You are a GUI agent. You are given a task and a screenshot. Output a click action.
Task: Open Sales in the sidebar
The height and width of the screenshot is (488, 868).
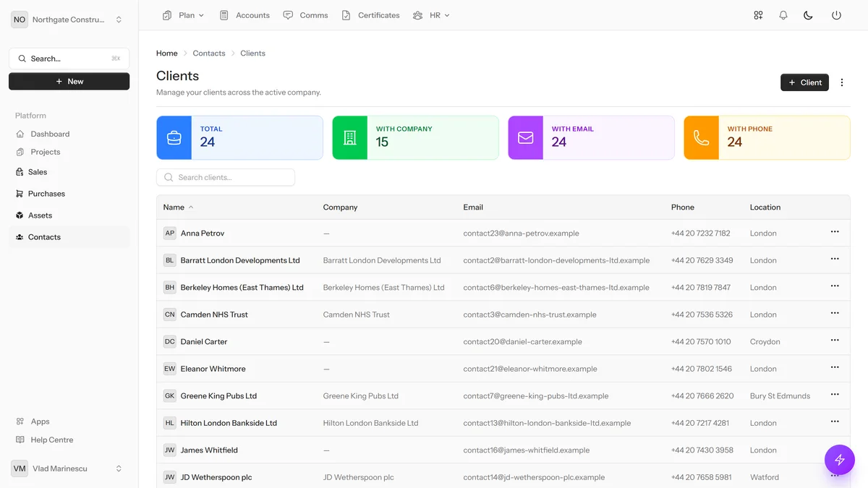(x=38, y=172)
